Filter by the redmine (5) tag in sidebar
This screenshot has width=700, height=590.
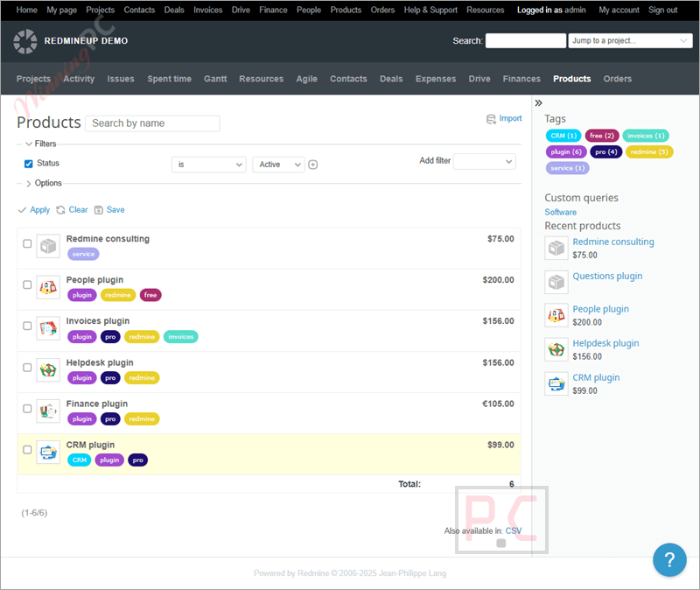(649, 151)
